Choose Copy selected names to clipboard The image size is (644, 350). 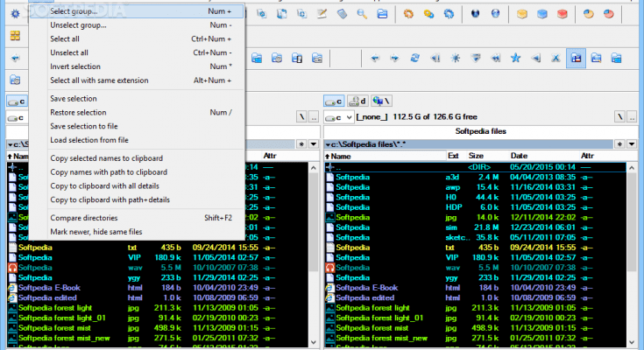tap(138, 158)
